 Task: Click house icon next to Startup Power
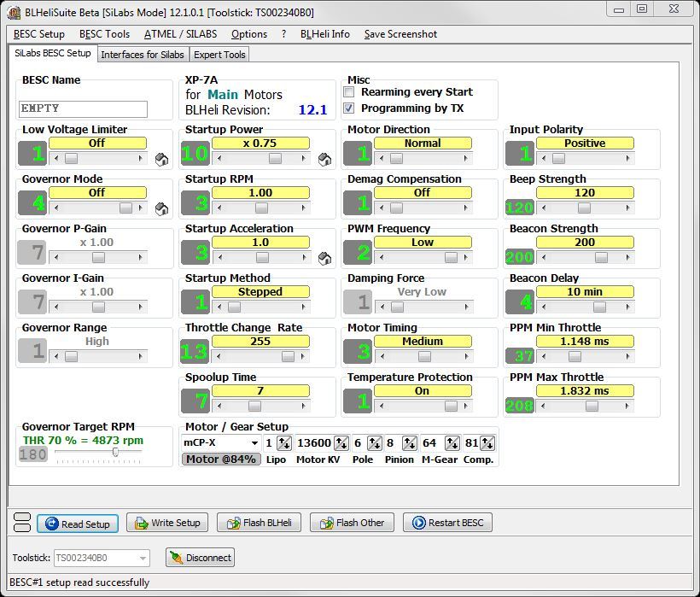click(324, 159)
